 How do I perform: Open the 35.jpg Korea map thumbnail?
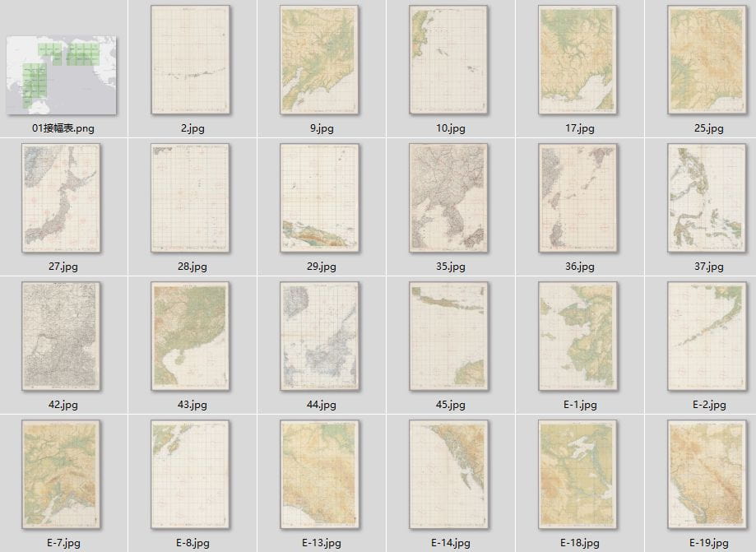click(449, 198)
